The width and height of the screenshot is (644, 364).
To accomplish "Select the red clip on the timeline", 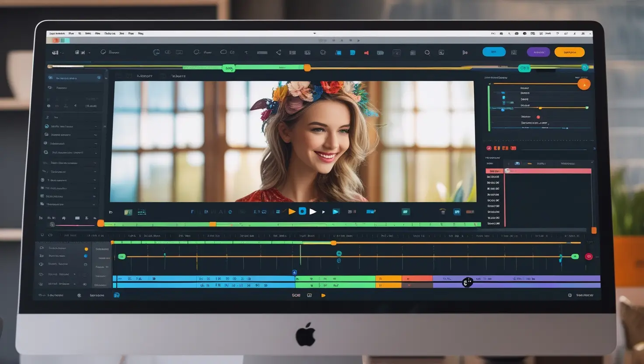I will (417, 282).
